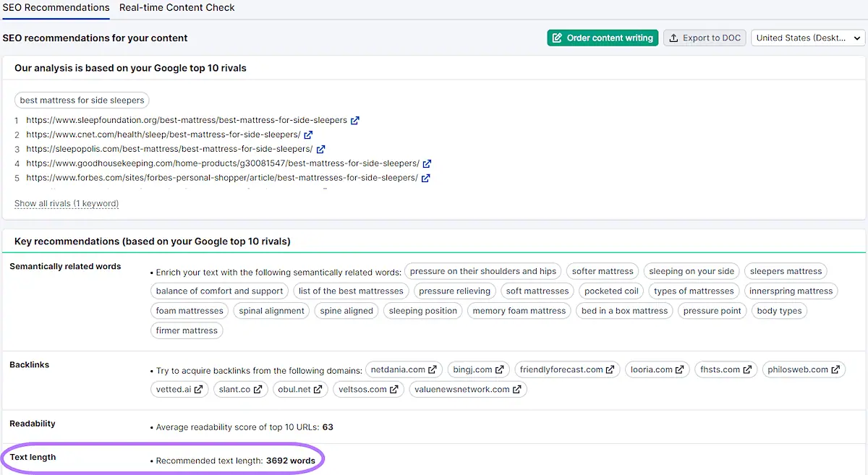Open the United States (Desktop) location dropdown
Screen dimensions: 868x475
click(807, 38)
